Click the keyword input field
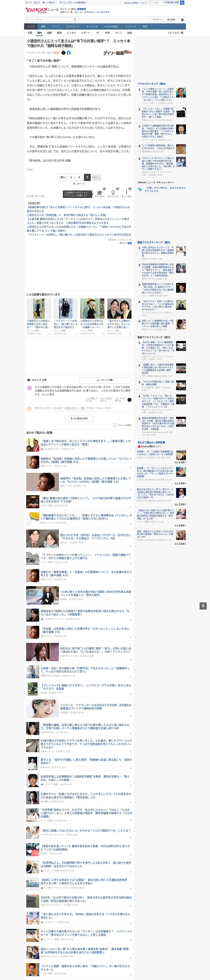This screenshot has height=980, width=210. click(x=49, y=20)
